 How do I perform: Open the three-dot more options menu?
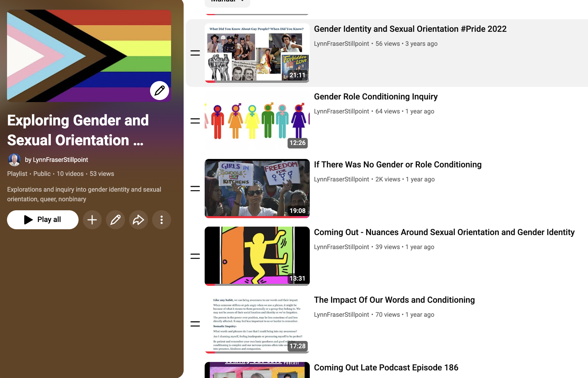click(161, 220)
